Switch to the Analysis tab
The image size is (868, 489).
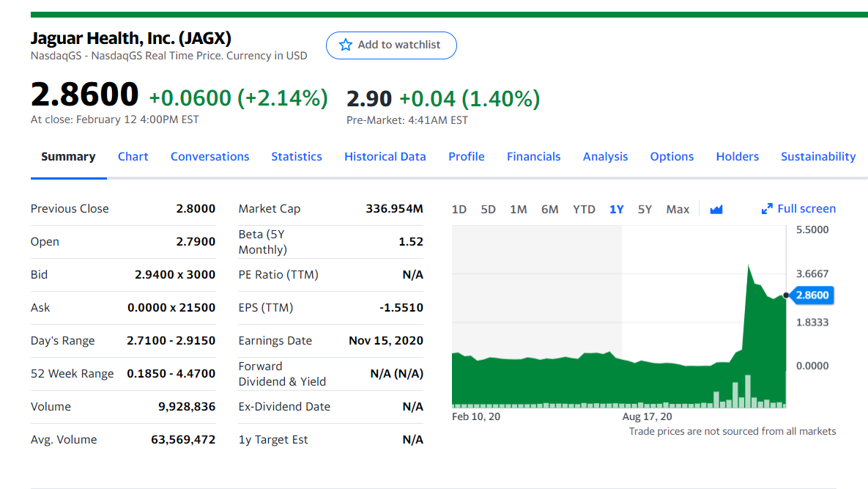606,157
